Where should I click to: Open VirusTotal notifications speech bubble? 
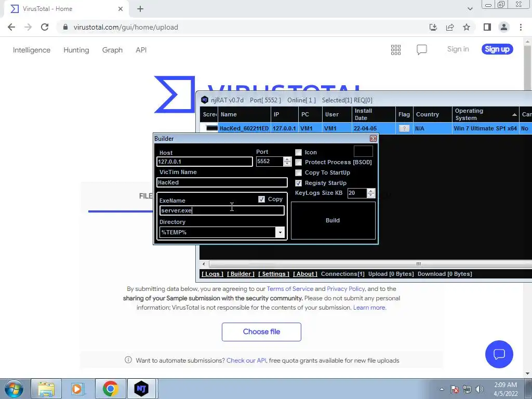422,50
